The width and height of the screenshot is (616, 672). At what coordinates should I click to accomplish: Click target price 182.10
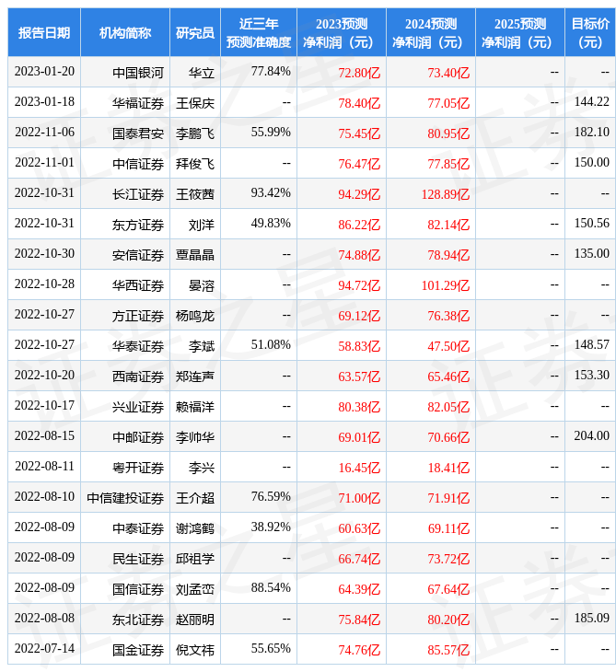[591, 132]
